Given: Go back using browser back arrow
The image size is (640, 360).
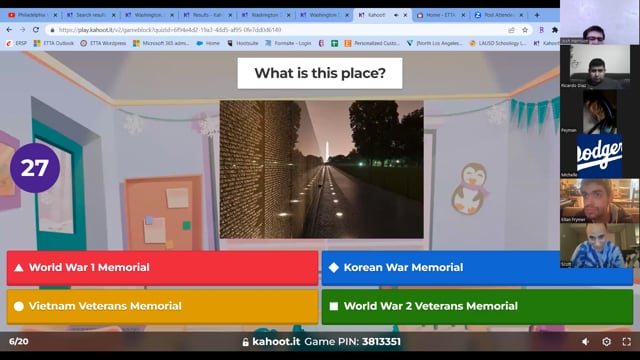Looking at the screenshot, I should [9, 30].
